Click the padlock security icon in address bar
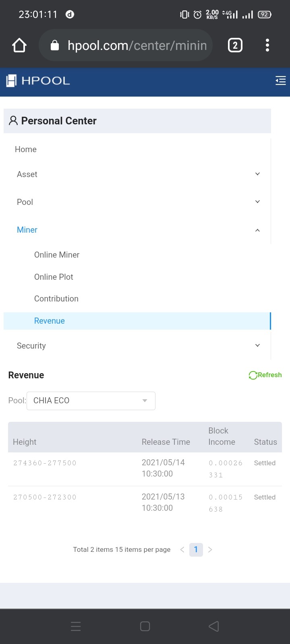290x644 pixels. click(x=55, y=45)
